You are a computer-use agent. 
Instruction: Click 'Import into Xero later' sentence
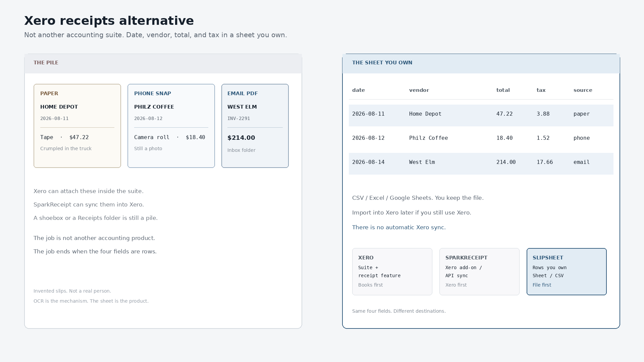click(412, 213)
